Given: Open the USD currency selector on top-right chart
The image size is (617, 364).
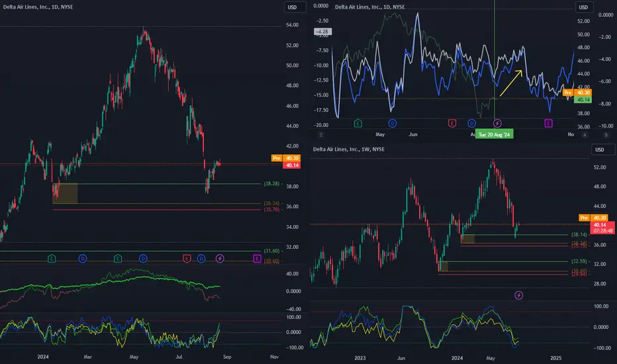Looking at the screenshot, I should pos(584,7).
